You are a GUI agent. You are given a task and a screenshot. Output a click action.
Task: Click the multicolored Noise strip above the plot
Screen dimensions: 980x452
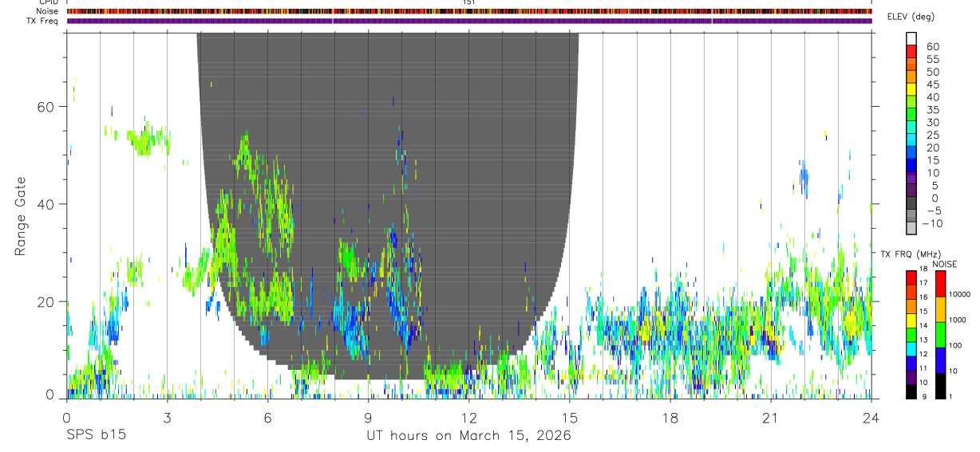click(x=469, y=11)
